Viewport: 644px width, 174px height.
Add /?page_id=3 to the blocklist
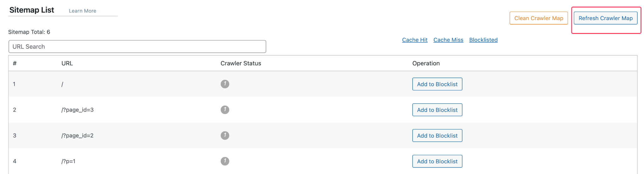click(x=437, y=110)
